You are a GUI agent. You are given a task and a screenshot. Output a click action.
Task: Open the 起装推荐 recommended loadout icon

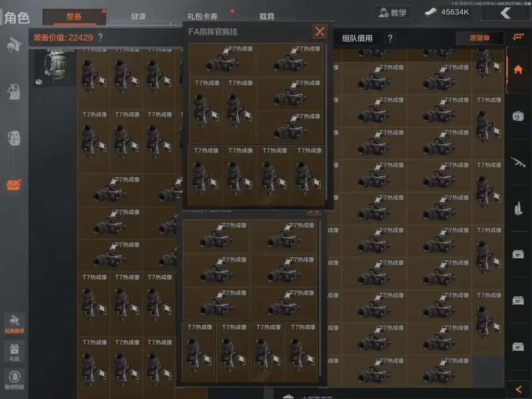pos(14,324)
